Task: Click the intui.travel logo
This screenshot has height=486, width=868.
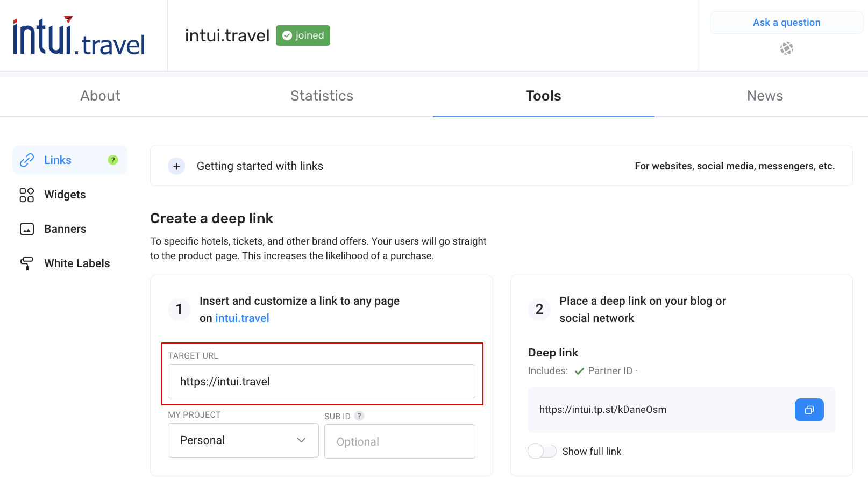Action: (x=79, y=36)
